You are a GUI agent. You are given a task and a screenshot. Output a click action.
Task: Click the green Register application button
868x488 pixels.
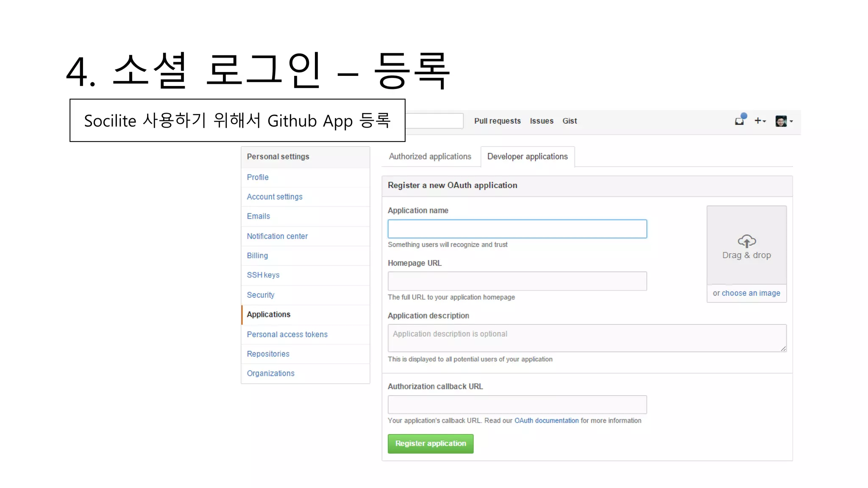(431, 444)
